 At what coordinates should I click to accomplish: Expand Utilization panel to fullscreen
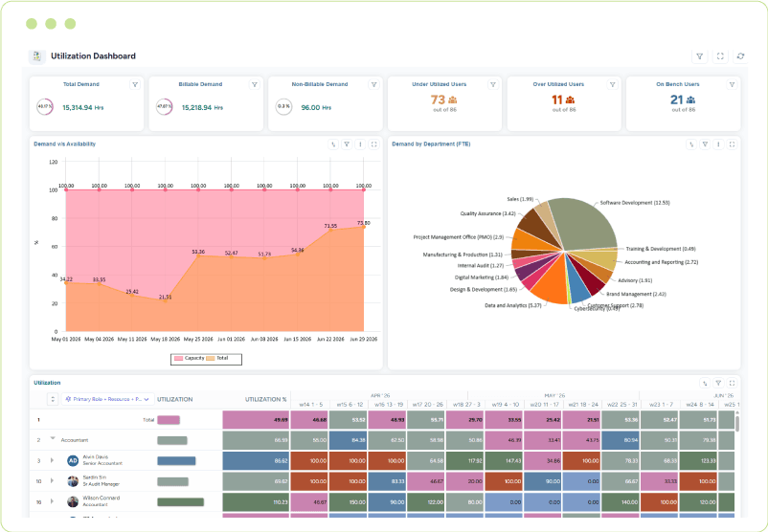pyautogui.click(x=733, y=384)
